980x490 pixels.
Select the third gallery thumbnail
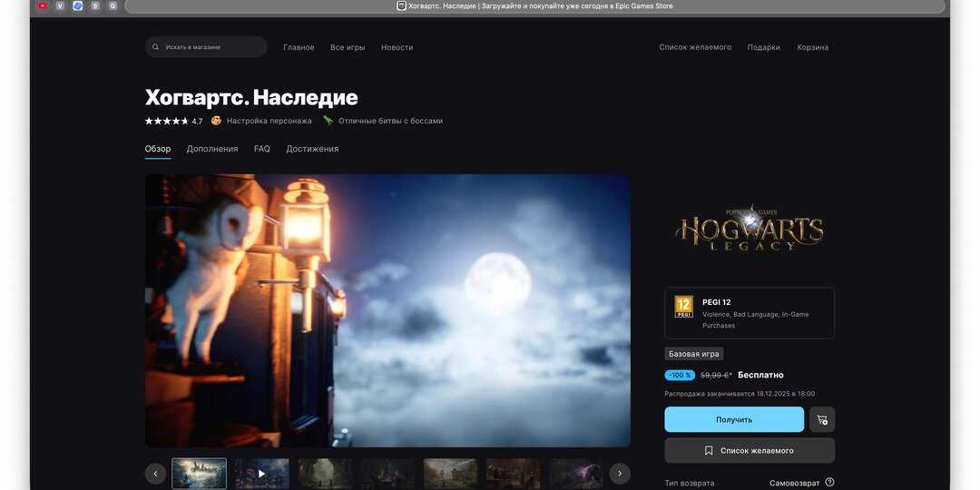(x=325, y=474)
